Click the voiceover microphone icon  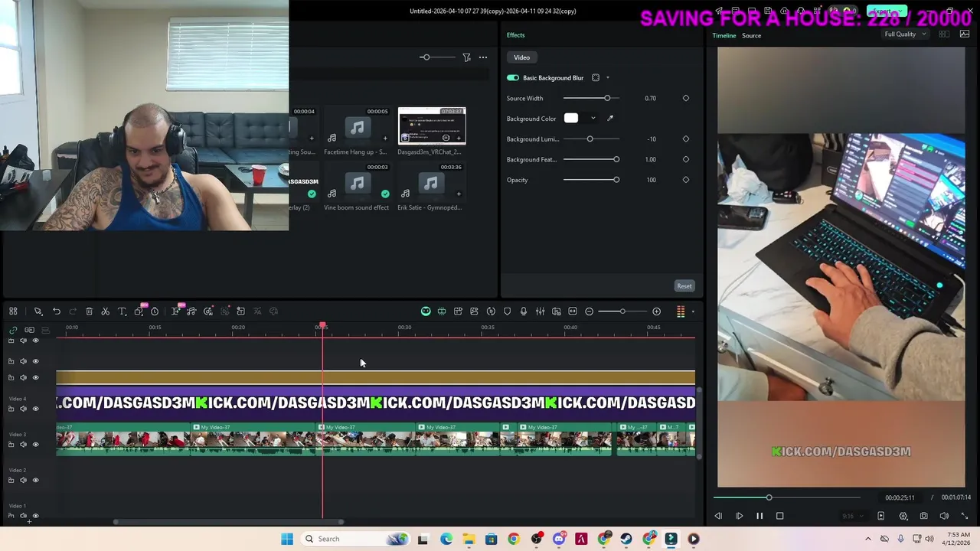click(x=524, y=311)
